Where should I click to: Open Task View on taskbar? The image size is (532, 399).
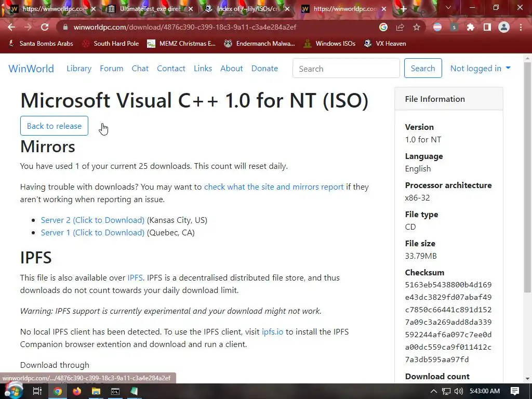pyautogui.click(x=37, y=391)
